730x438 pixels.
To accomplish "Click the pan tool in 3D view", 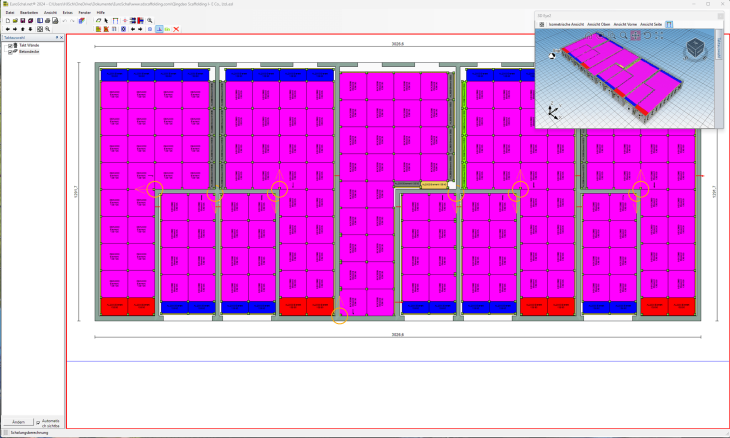I will point(635,35).
